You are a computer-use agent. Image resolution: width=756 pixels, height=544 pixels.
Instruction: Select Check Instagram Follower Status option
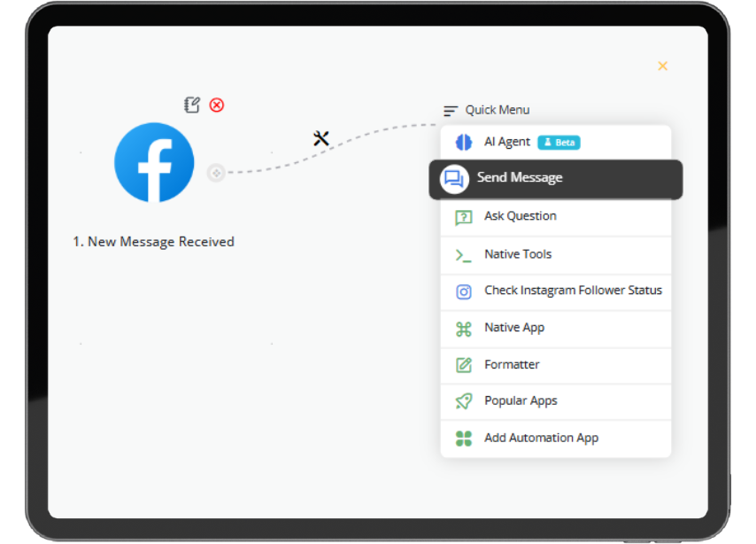(x=572, y=291)
